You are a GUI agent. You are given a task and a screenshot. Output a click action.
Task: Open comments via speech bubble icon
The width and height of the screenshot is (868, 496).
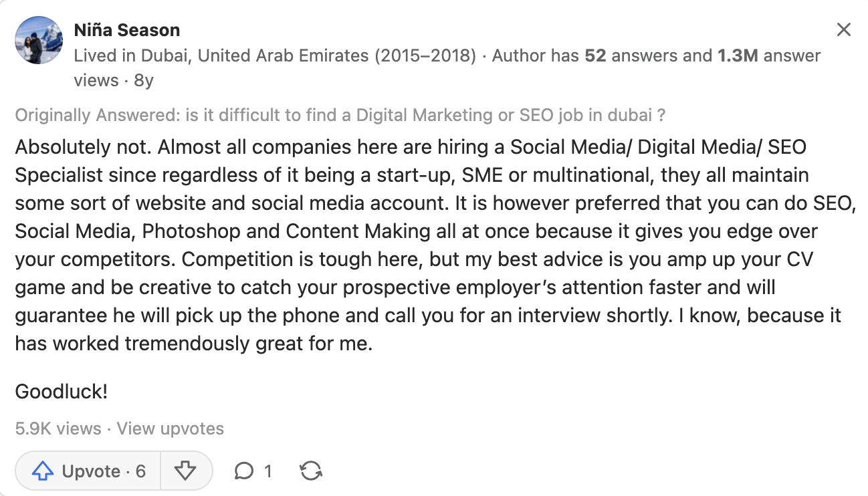click(x=244, y=471)
